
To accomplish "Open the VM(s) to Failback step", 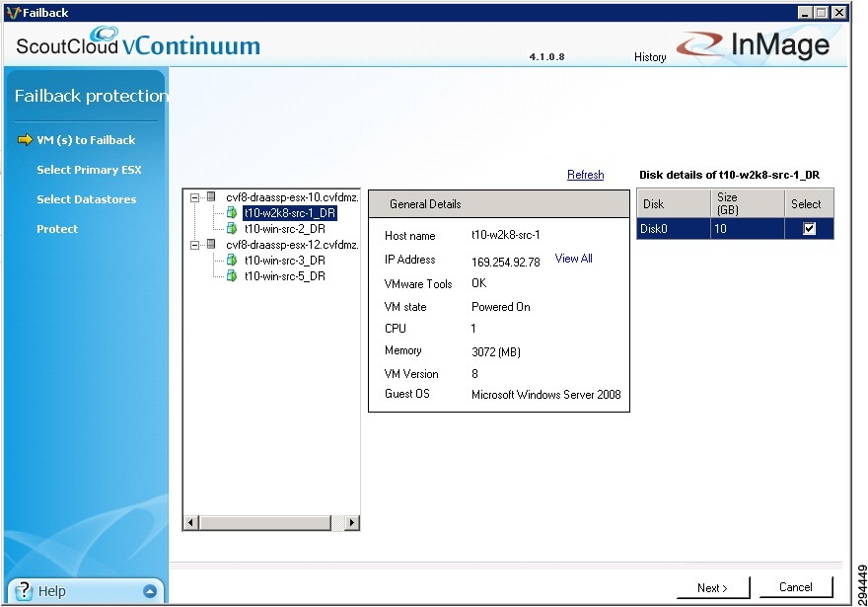I will click(x=86, y=140).
